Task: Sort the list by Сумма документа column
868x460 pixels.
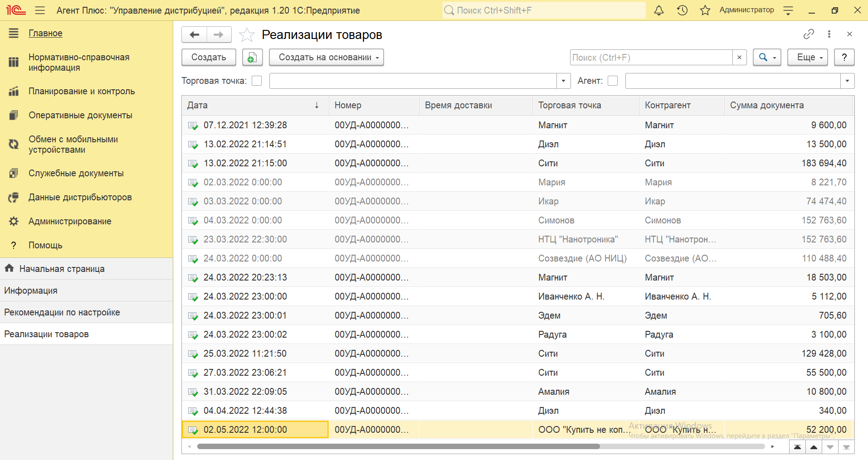Action: click(x=766, y=105)
